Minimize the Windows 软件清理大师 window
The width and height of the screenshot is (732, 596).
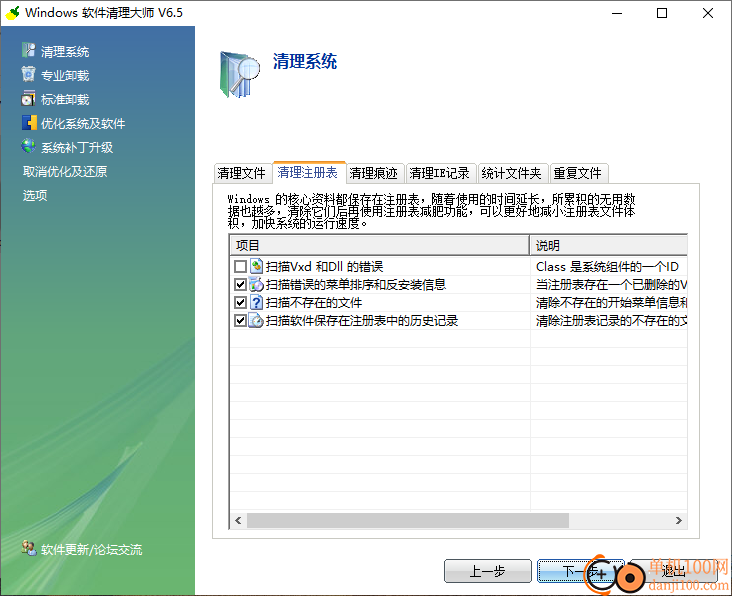pos(617,13)
